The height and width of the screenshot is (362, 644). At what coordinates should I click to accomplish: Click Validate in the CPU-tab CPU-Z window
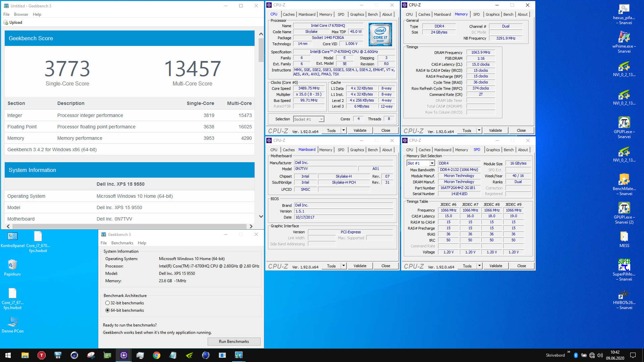(360, 130)
